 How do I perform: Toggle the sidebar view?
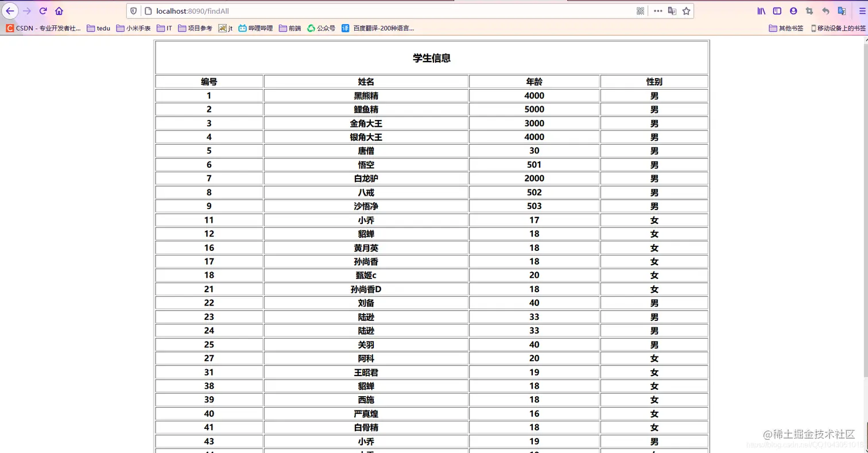tap(777, 11)
